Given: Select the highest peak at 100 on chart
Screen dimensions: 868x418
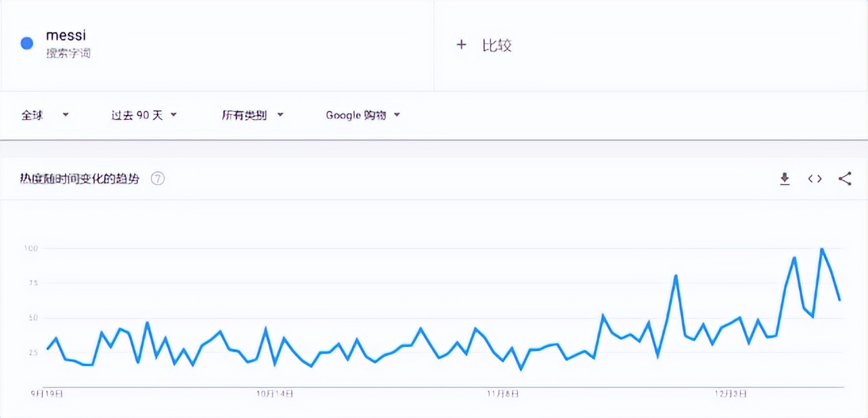Looking at the screenshot, I should [822, 249].
